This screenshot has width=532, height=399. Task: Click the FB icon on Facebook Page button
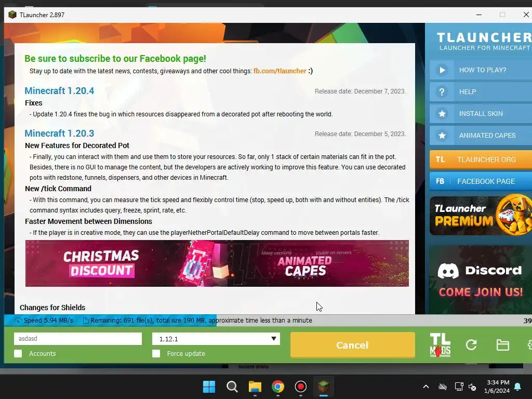coord(440,181)
